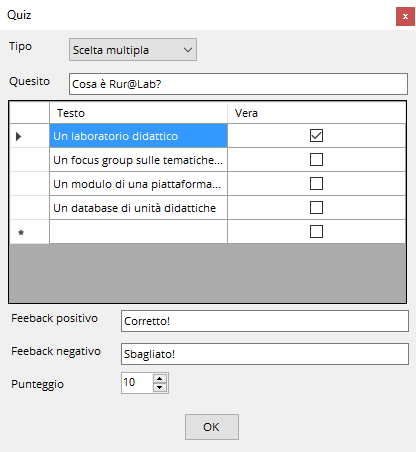Click the Feeback negativo field
Viewport: 416px width, 452px height.
265,354
